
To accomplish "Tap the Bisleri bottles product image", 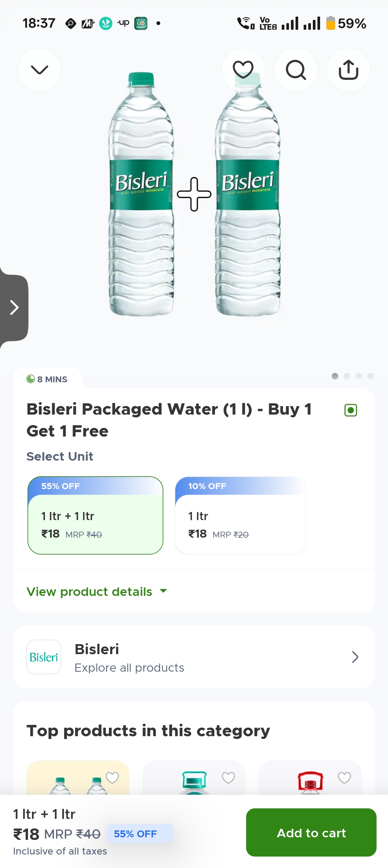I will pos(194,194).
